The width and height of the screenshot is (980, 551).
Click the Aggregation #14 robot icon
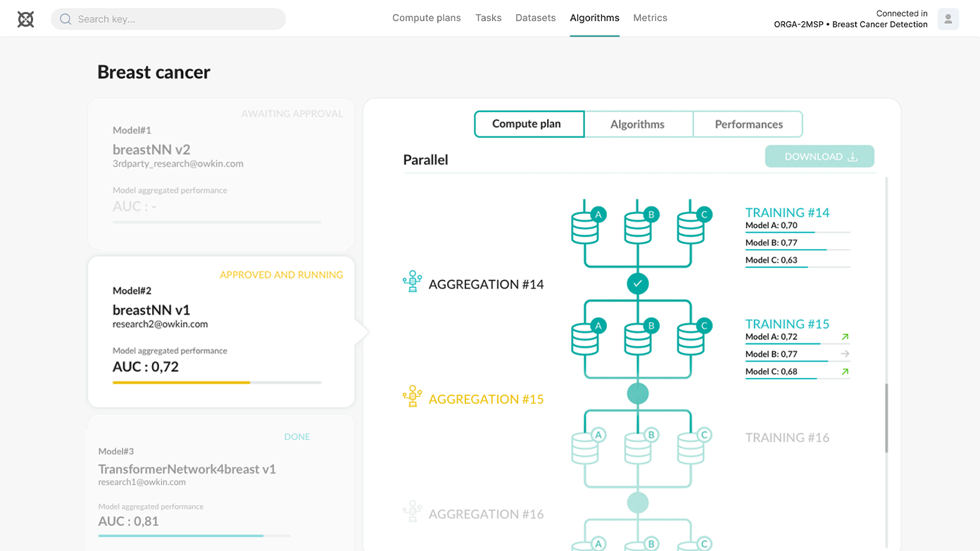coord(413,281)
